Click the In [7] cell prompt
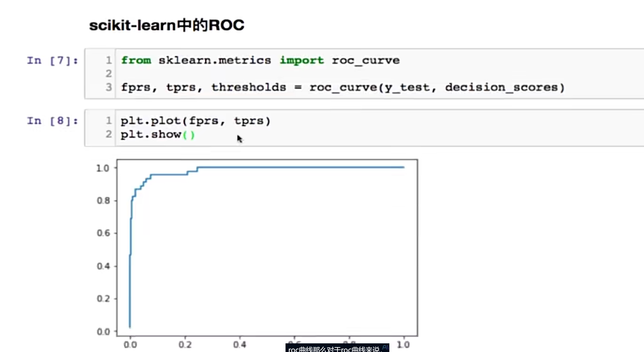Image resolution: width=644 pixels, height=352 pixels. click(52, 61)
